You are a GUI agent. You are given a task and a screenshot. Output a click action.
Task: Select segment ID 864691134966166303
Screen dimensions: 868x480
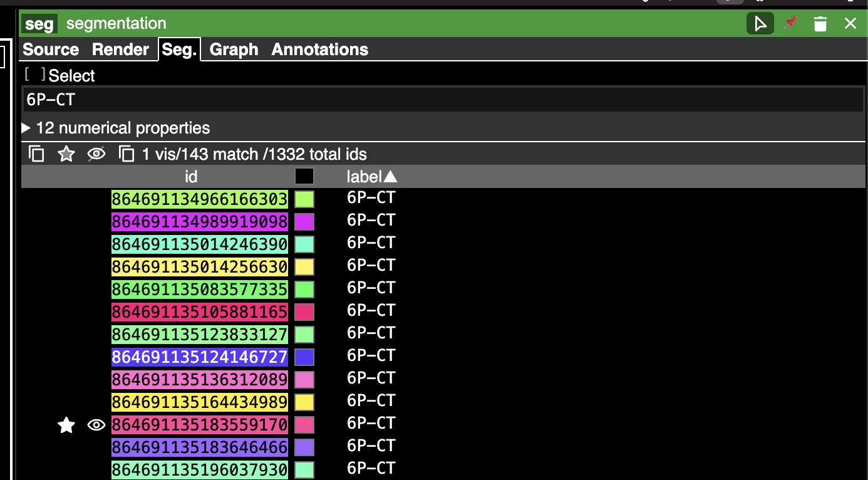click(200, 199)
